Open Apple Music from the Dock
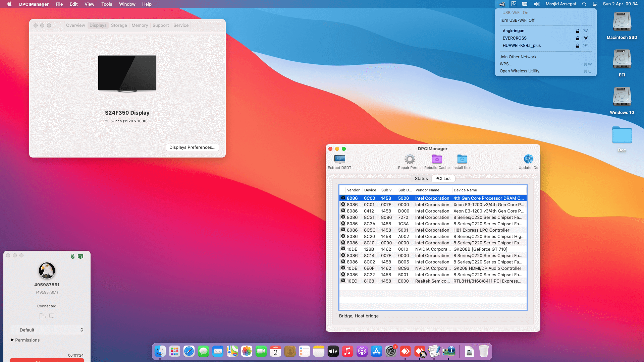Image resolution: width=644 pixels, height=362 pixels. coord(347,351)
